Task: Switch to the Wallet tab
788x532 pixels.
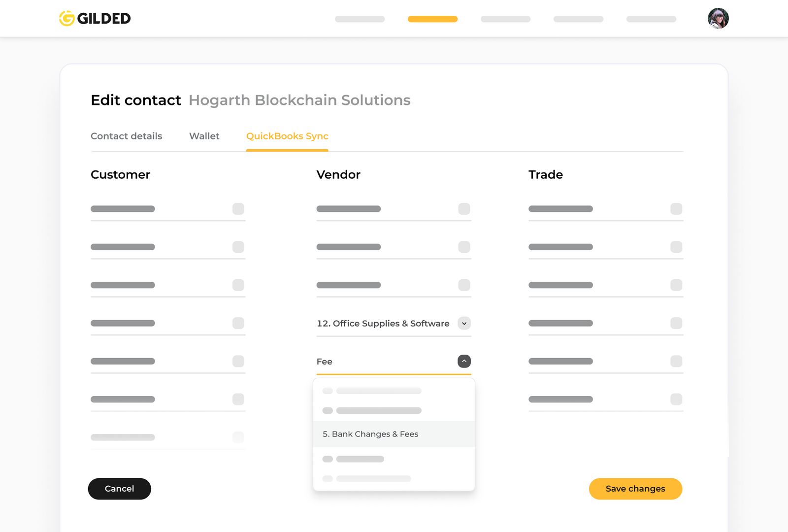Action: [204, 136]
